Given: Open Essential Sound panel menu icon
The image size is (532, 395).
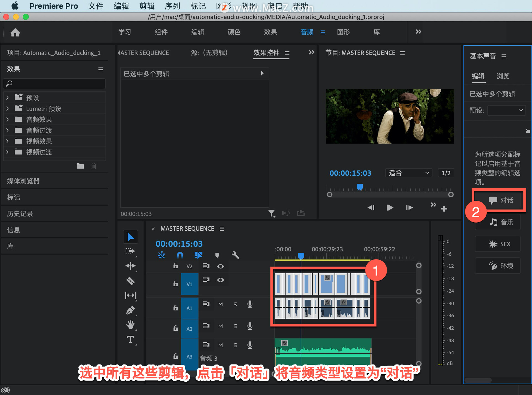Looking at the screenshot, I should [x=504, y=56].
